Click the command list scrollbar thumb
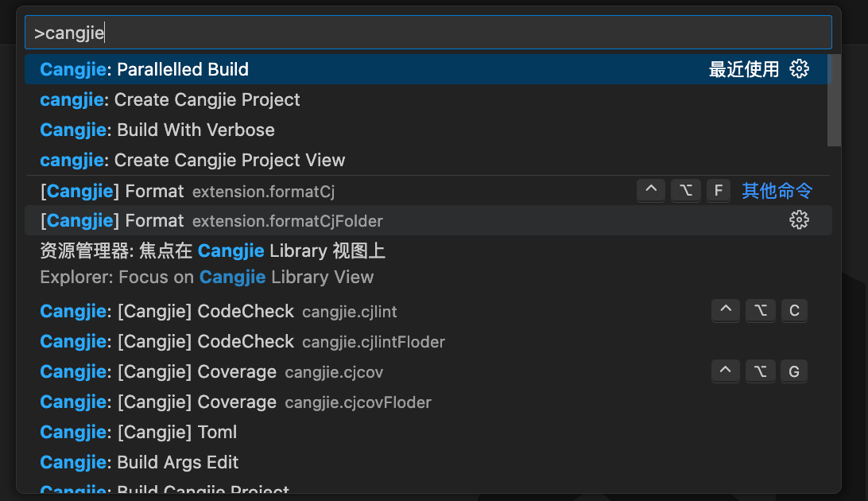Viewport: 868px width, 501px height. coord(835,100)
